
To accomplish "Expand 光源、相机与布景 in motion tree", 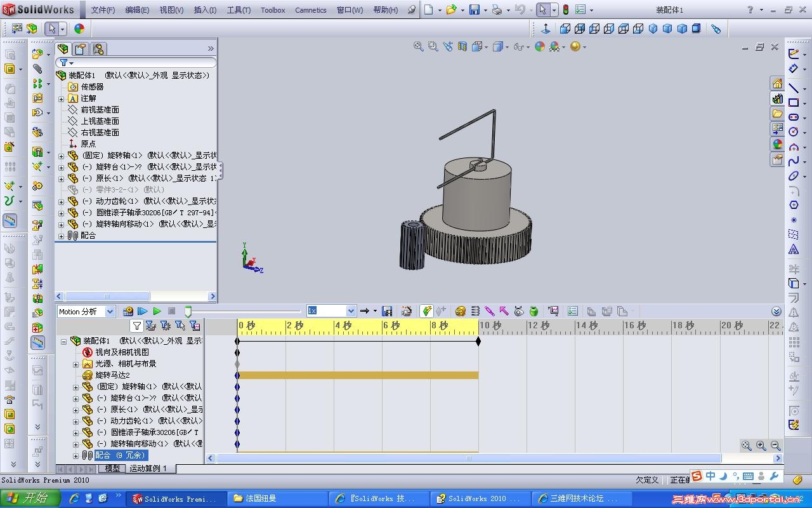I will 76,364.
